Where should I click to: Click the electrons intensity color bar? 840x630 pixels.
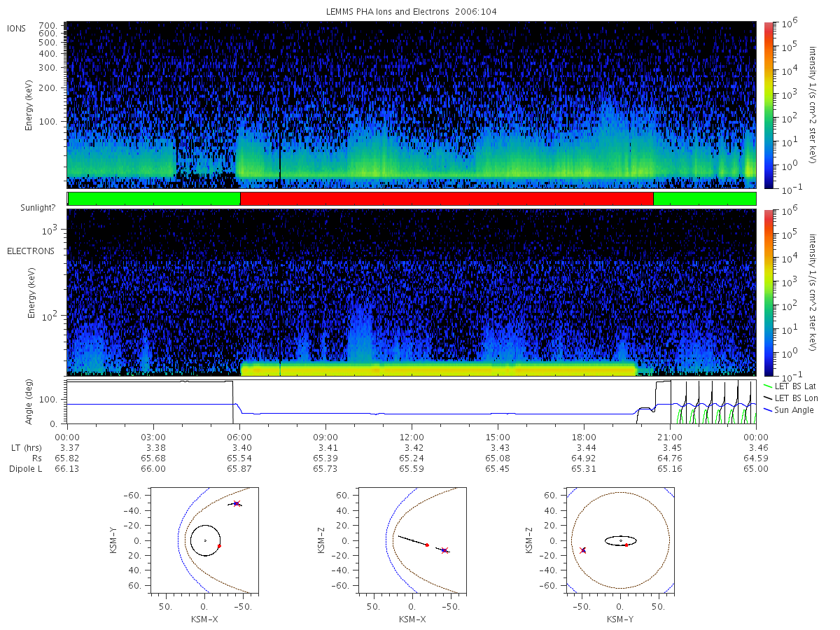(768, 292)
